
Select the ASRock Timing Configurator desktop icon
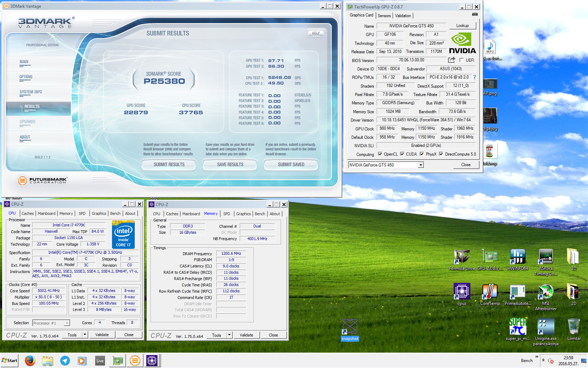(546, 263)
